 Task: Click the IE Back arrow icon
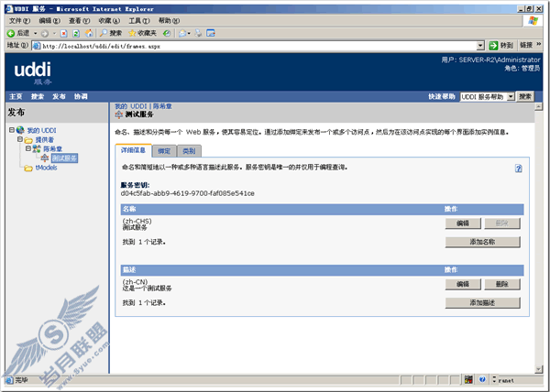pos(11,33)
